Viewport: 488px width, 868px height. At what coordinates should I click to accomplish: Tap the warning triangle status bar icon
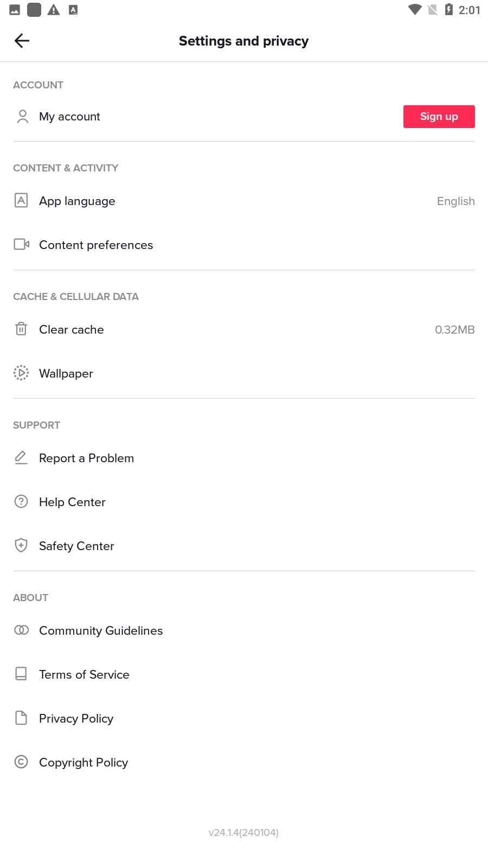pyautogui.click(x=54, y=10)
